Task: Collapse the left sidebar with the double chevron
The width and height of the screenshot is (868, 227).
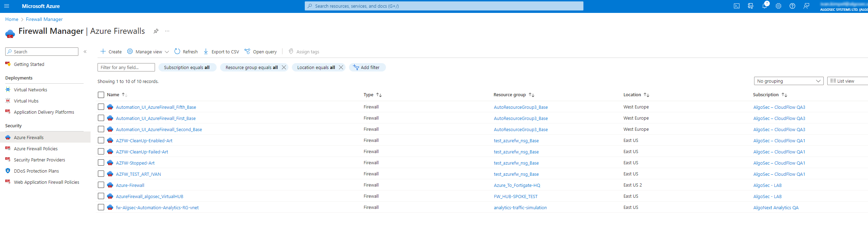Action: 85,52
